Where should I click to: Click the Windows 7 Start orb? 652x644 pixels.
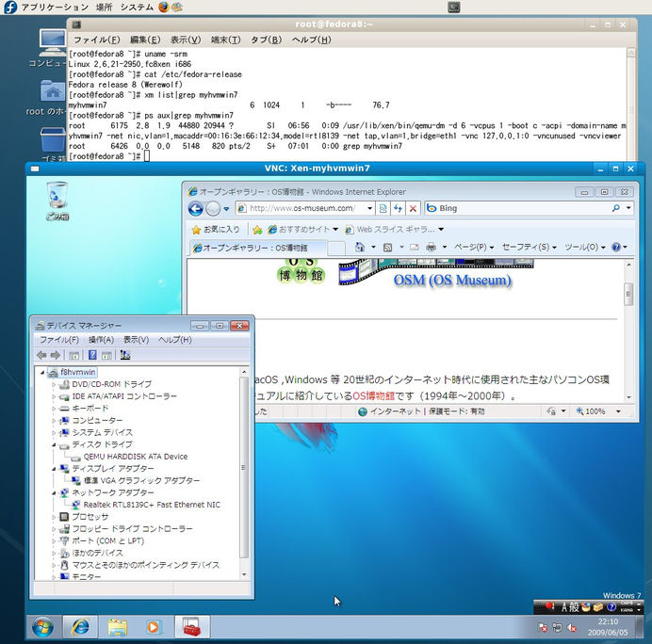(42, 627)
